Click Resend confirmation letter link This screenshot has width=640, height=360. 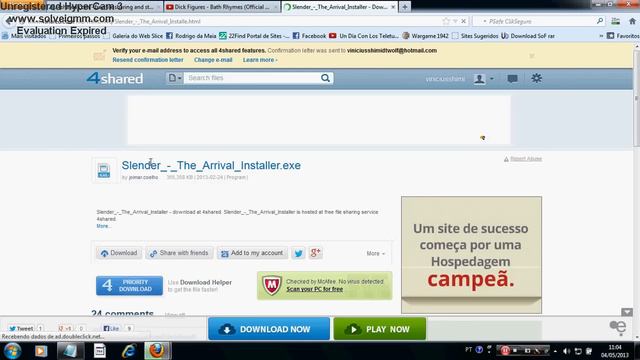pyautogui.click(x=148, y=60)
